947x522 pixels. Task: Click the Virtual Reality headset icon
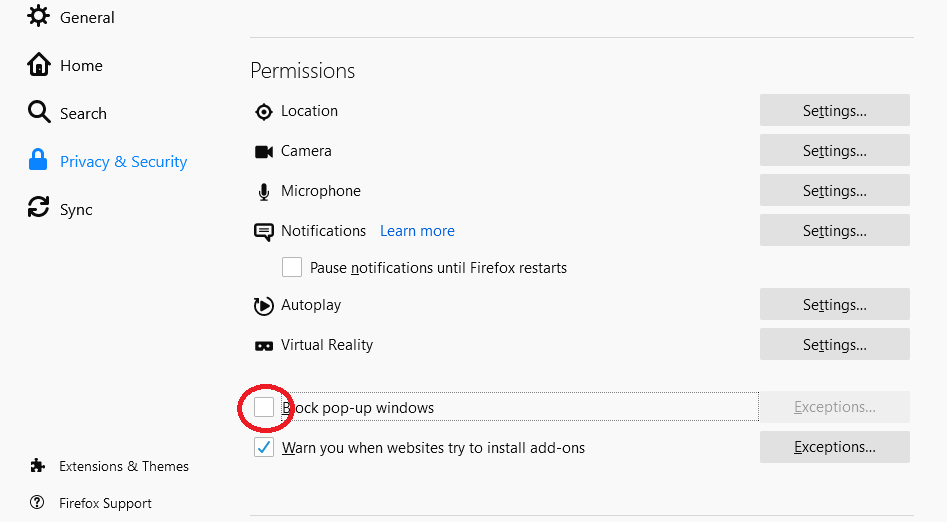click(x=264, y=346)
